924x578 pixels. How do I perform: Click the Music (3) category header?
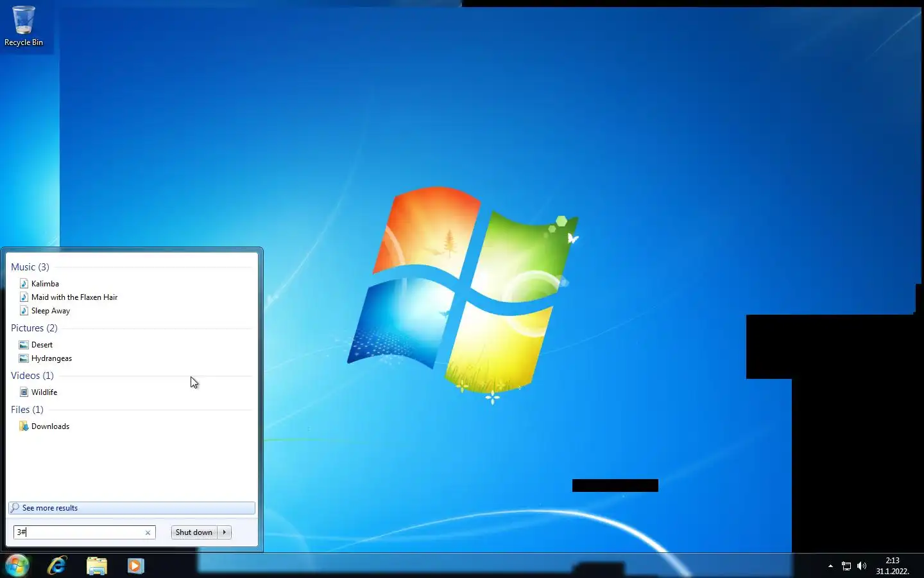coord(30,267)
